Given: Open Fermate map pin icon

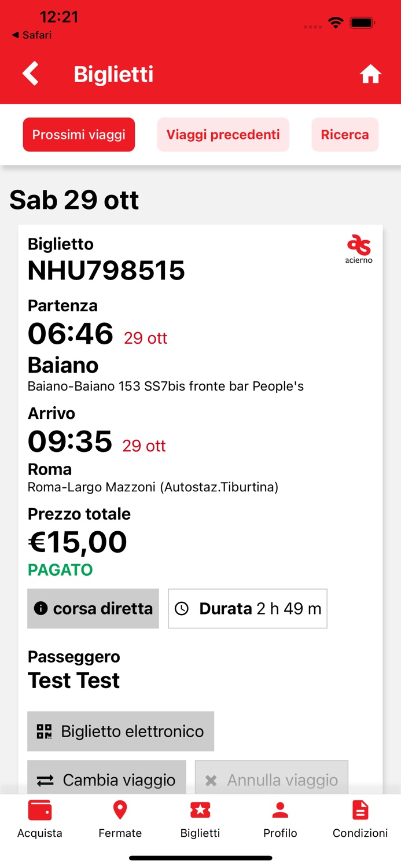Looking at the screenshot, I should (x=120, y=810).
